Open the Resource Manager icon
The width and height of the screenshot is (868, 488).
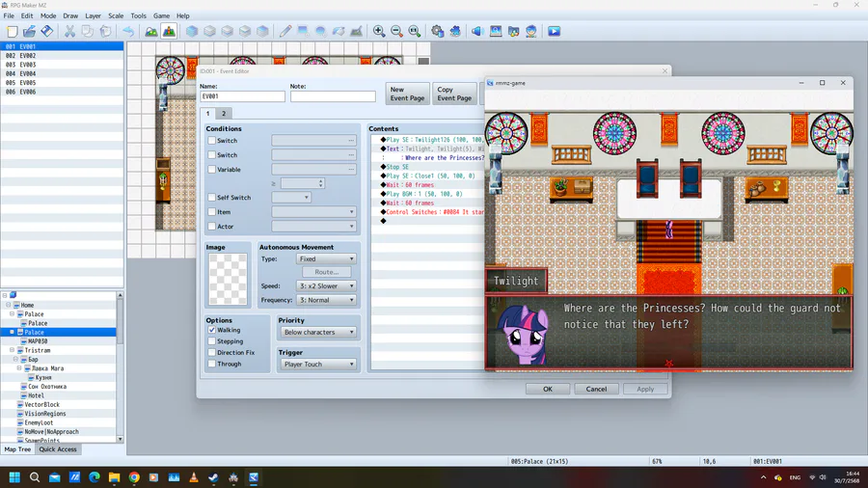514,32
